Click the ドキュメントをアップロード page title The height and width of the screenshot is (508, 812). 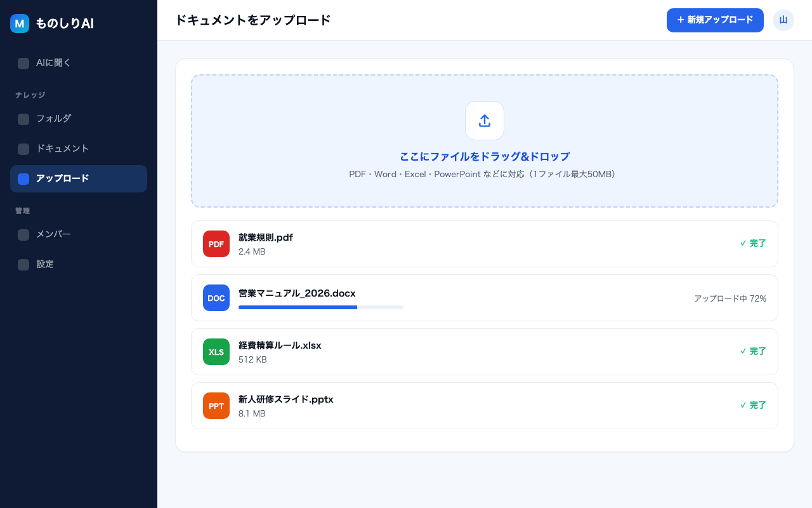click(253, 20)
